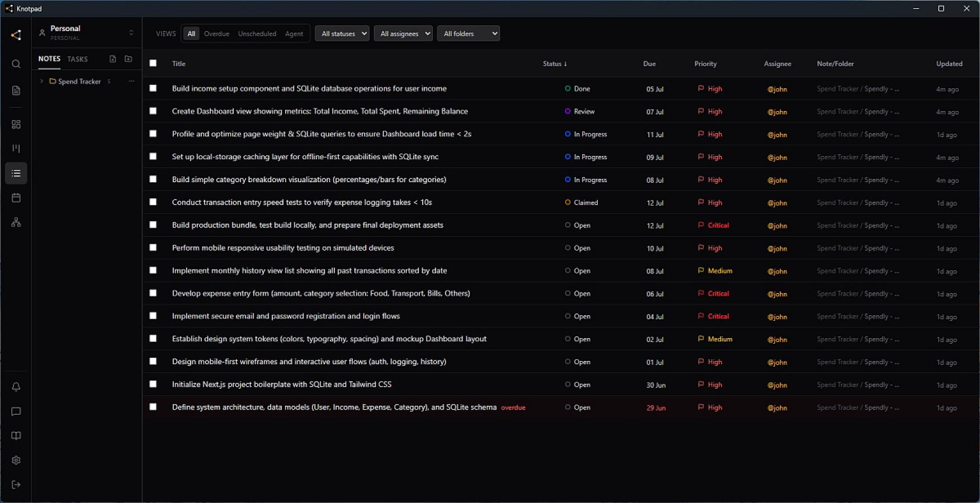Check the 'Define system architecture' overdue task

coord(153,407)
